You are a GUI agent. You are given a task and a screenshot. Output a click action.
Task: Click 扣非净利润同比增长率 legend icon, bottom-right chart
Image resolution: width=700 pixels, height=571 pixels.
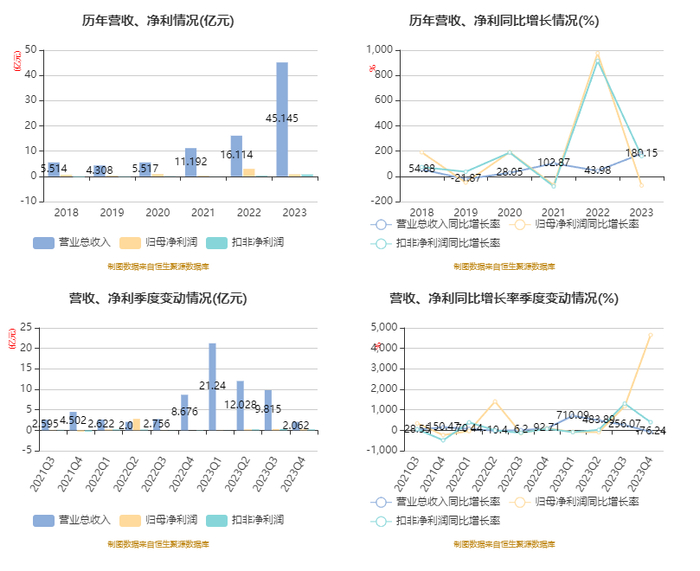381,521
